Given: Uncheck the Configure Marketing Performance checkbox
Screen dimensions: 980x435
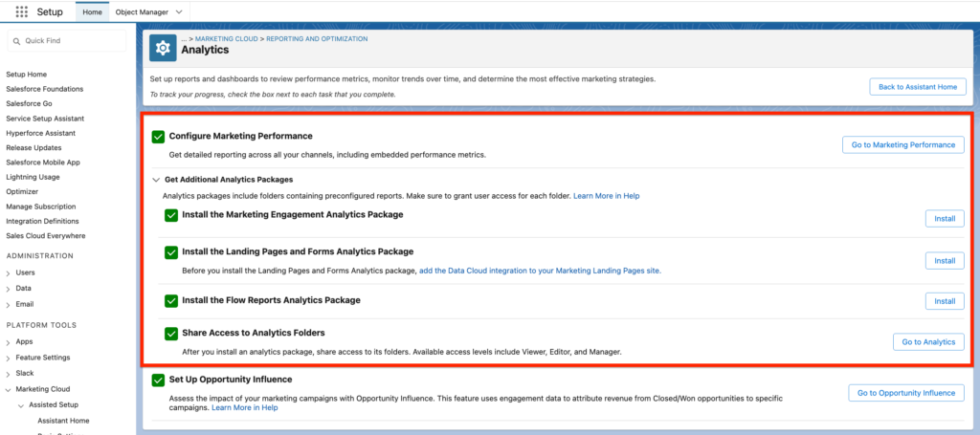Looking at the screenshot, I should (x=158, y=137).
